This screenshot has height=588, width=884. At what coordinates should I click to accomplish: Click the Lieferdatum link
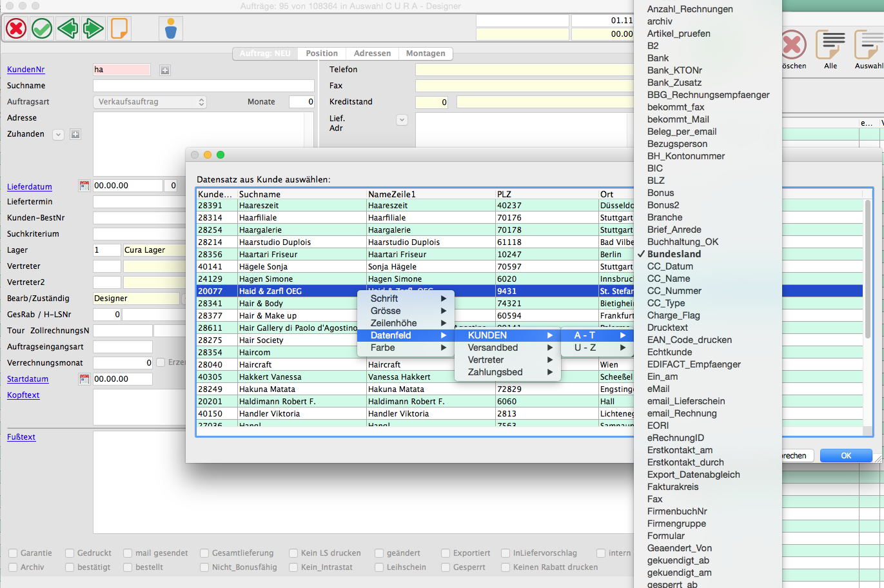tap(30, 187)
